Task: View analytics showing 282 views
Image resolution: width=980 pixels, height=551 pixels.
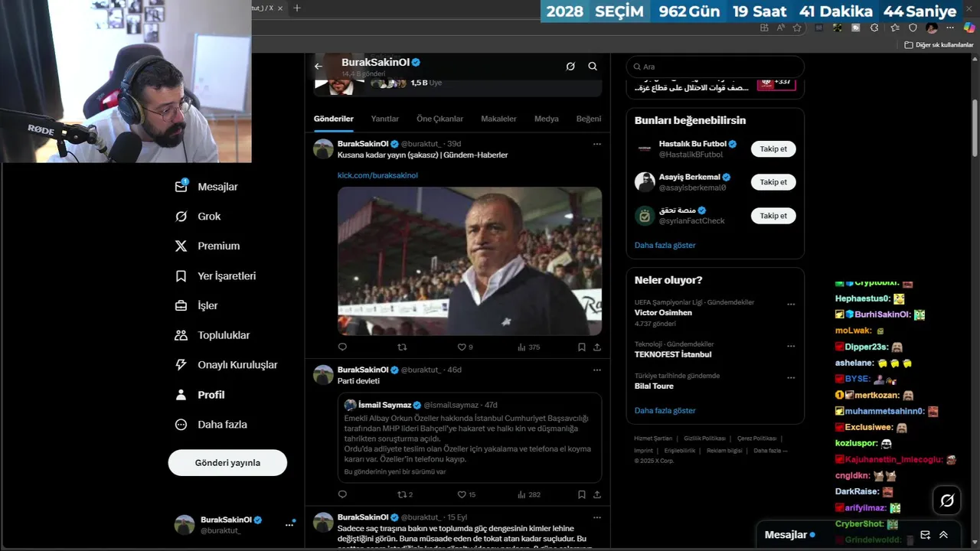Action: coord(528,494)
